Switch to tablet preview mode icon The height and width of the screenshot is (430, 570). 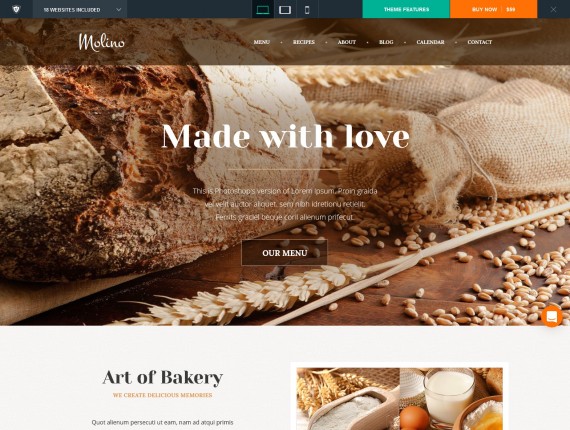[x=285, y=10]
